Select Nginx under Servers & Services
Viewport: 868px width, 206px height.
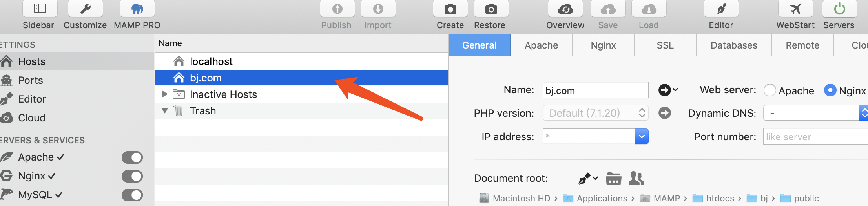(31, 176)
